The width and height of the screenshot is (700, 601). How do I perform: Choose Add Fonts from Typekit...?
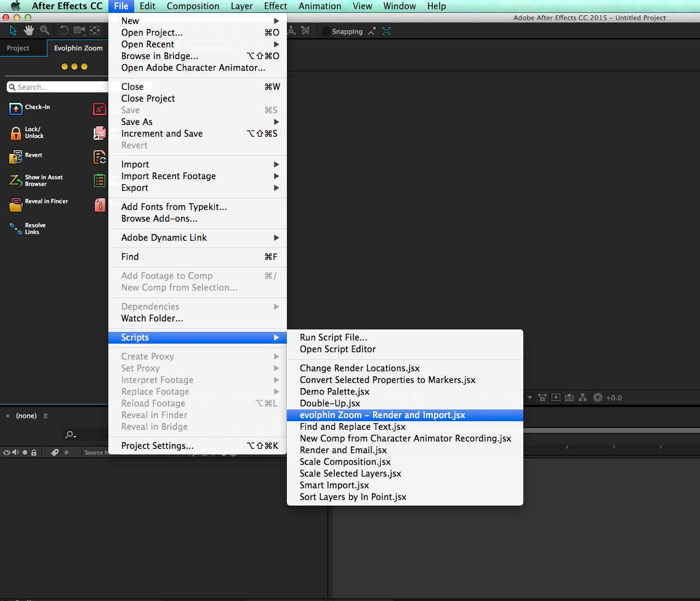click(x=198, y=207)
